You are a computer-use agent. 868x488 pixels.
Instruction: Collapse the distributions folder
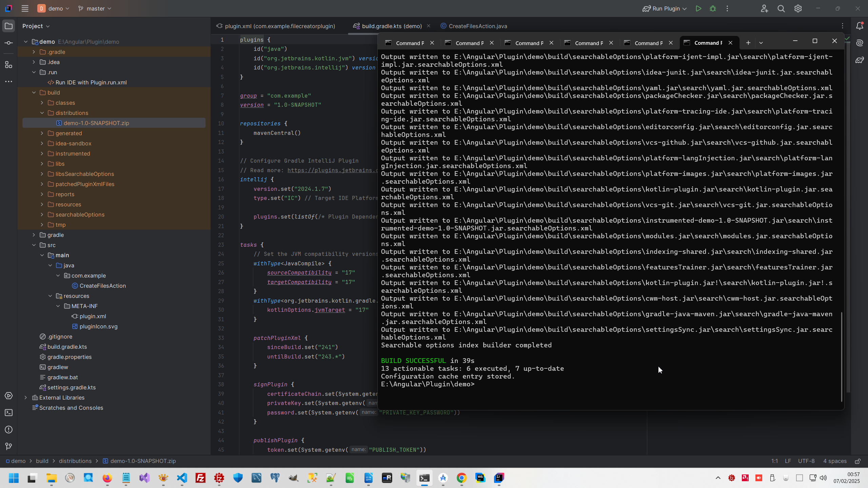click(42, 113)
